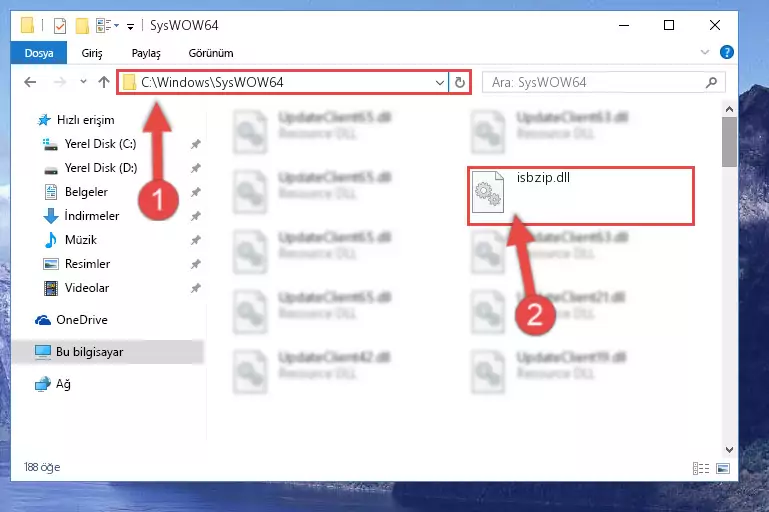This screenshot has height=512, width=769.
Task: Switch to large icons view layout
Action: pos(723,468)
